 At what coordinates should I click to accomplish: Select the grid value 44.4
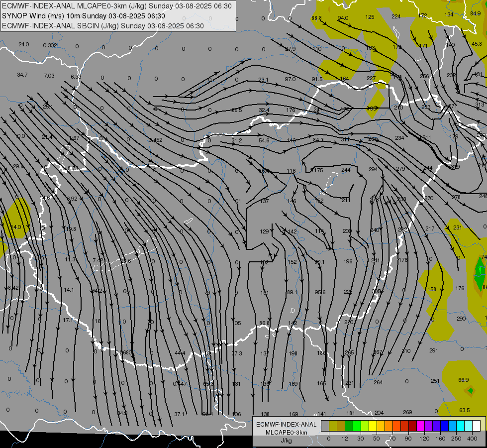pos(180,353)
